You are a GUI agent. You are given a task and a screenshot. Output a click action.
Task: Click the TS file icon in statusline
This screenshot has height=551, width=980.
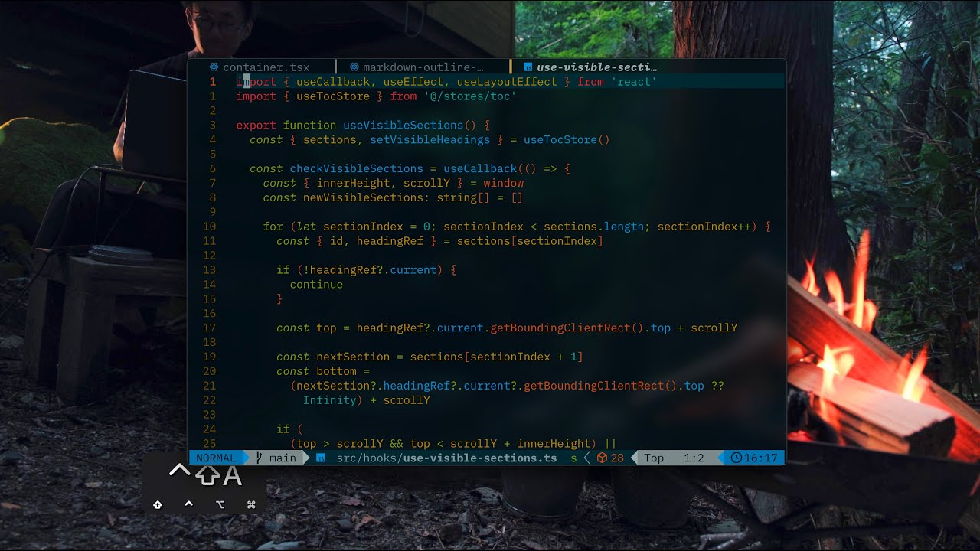[x=321, y=458]
